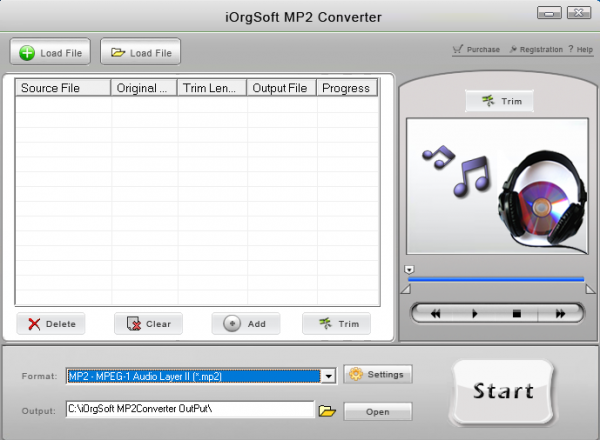Click the stop playback button
This screenshot has height=440, width=600.
tap(517, 314)
